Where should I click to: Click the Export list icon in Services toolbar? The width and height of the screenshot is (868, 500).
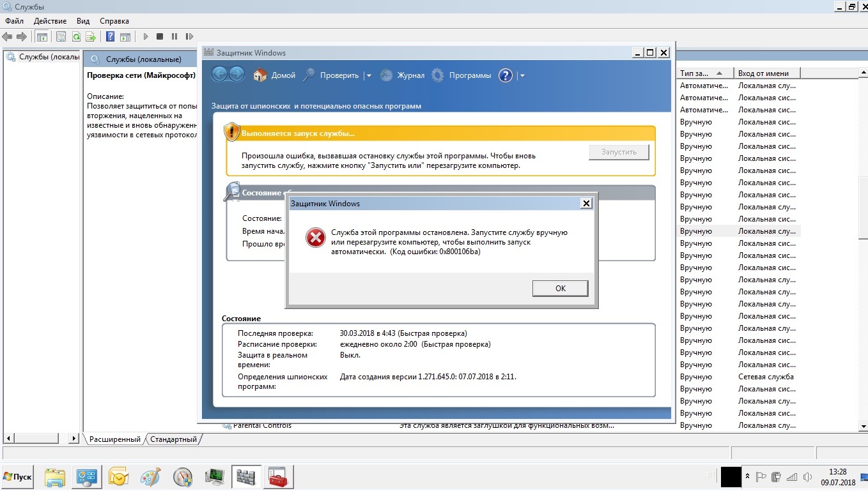pyautogui.click(x=91, y=36)
